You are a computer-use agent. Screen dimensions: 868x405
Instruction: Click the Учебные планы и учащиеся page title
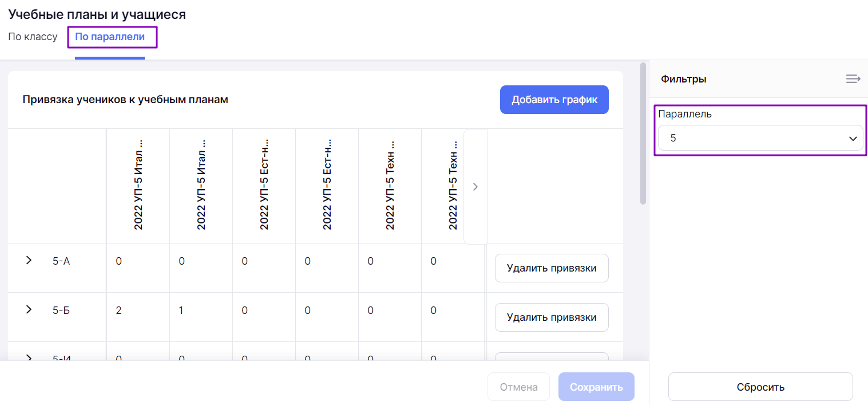pyautogui.click(x=97, y=14)
